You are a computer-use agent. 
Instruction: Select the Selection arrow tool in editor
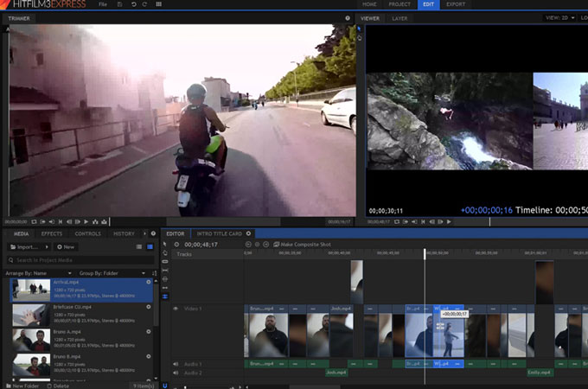[x=165, y=245]
